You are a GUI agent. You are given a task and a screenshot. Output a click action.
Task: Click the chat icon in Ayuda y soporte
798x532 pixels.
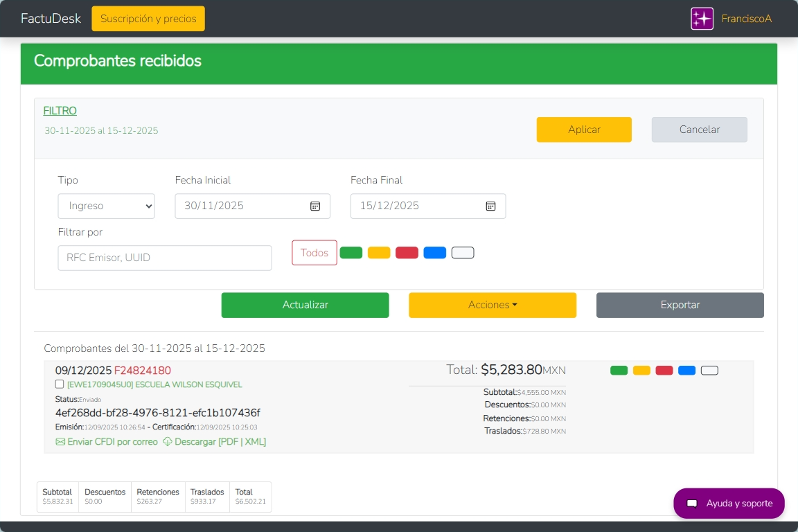coord(691,504)
